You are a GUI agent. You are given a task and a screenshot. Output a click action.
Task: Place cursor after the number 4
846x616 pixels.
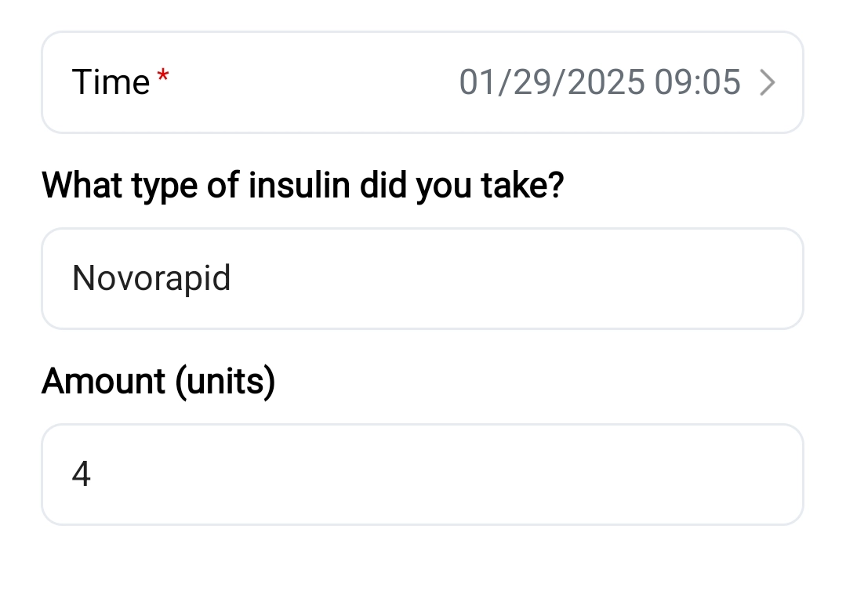(93, 474)
